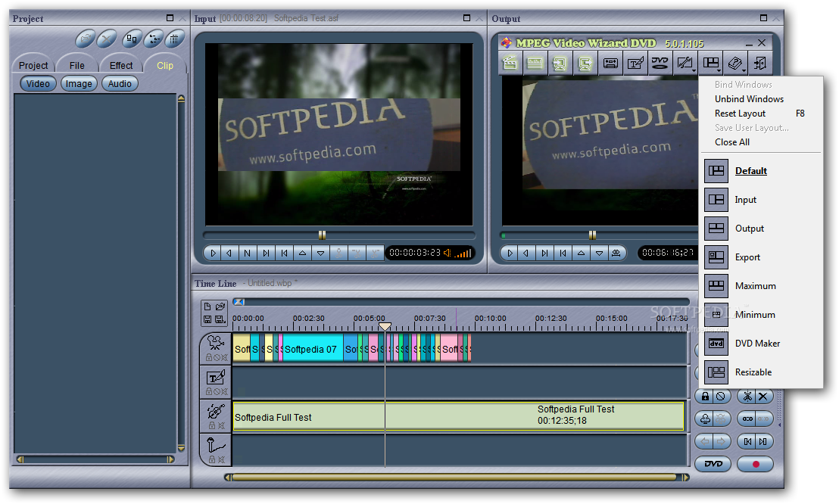
Task: Click the timeline ruler icon in main toolbar
Action: [535, 64]
